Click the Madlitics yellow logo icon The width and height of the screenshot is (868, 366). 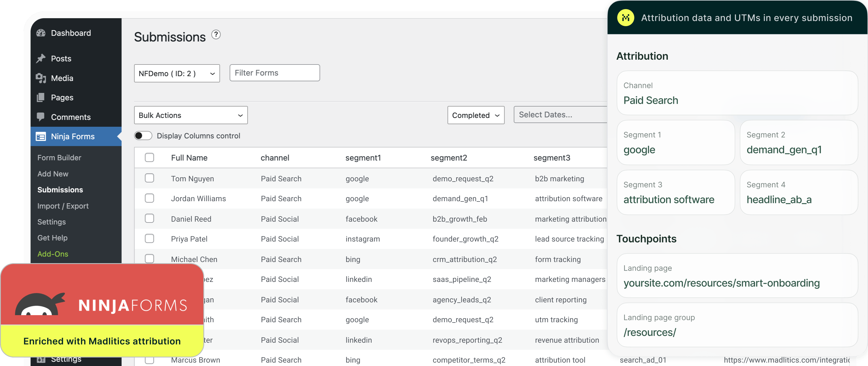625,18
